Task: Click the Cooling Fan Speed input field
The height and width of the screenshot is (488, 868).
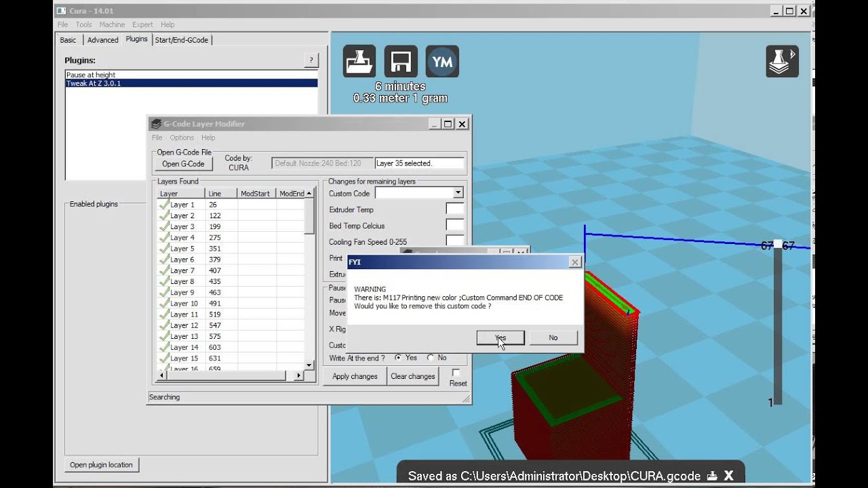Action: coord(454,241)
